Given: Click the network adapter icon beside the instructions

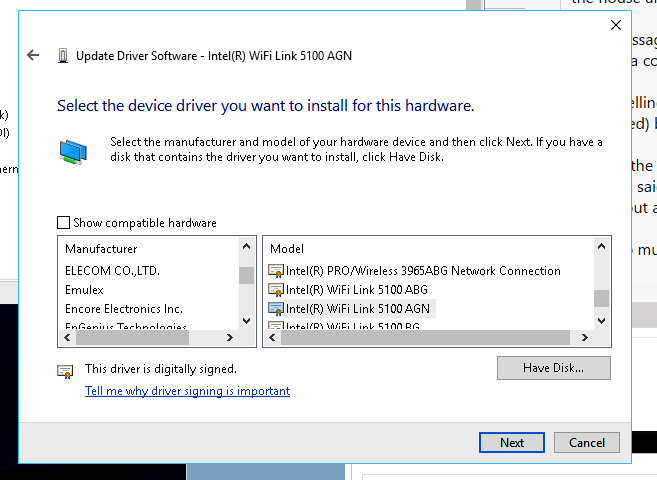Looking at the screenshot, I should point(73,152).
